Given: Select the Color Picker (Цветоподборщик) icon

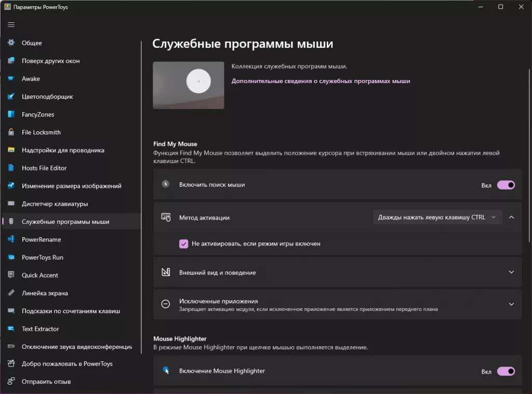Looking at the screenshot, I should tap(11, 97).
